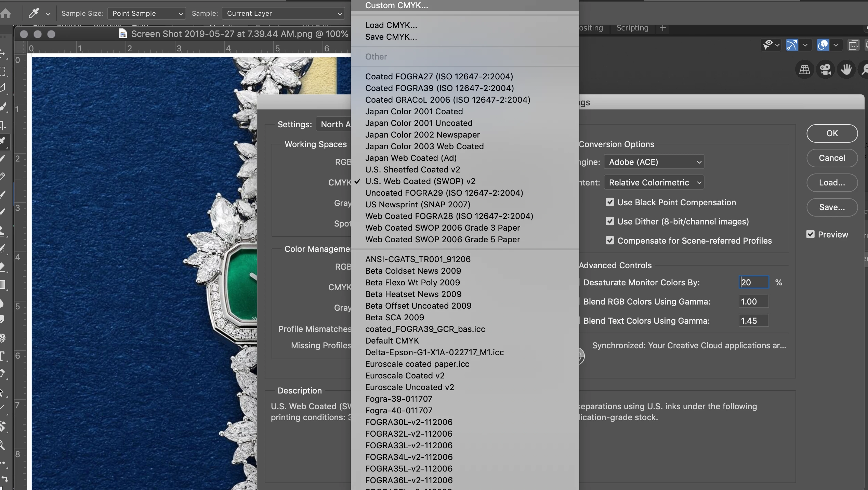
Task: Toggle the camera view icon
Action: (826, 70)
